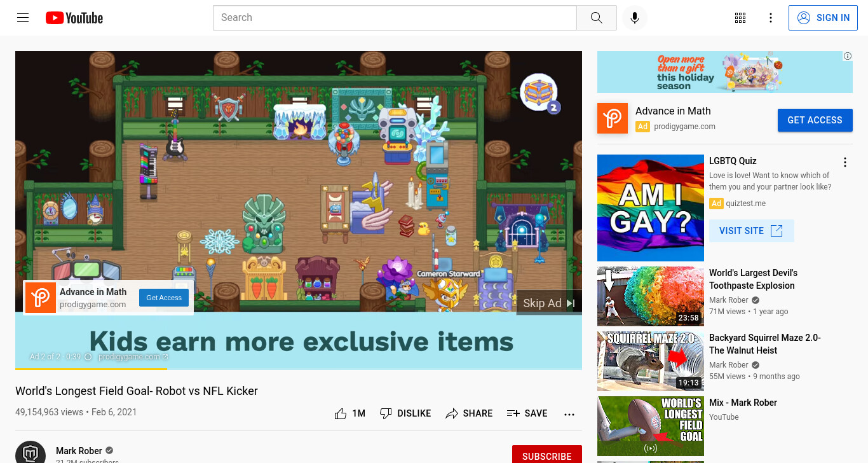The width and height of the screenshot is (868, 463).
Task: Open Devil's Toothpaste Explosion thumbnail
Action: coord(651,296)
